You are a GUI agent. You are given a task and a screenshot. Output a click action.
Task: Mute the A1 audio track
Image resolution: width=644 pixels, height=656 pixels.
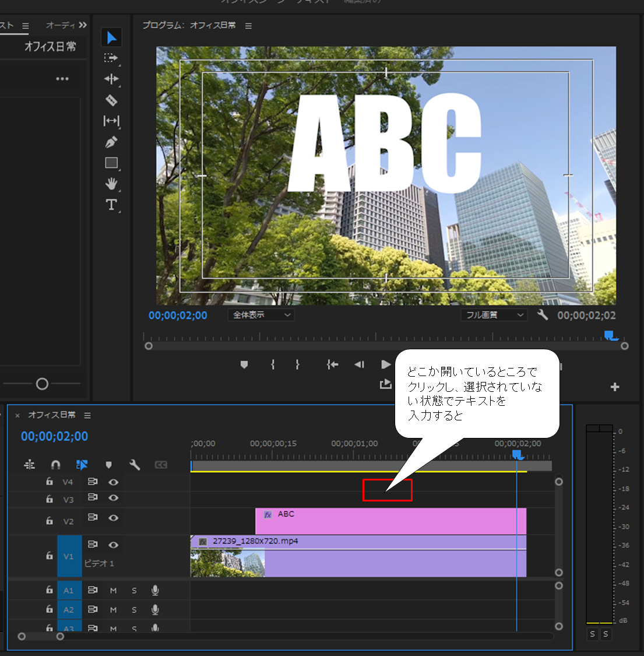click(113, 591)
